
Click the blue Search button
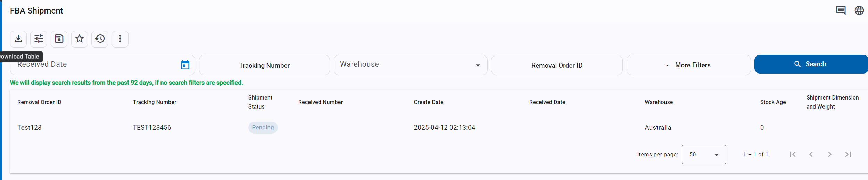click(x=811, y=64)
